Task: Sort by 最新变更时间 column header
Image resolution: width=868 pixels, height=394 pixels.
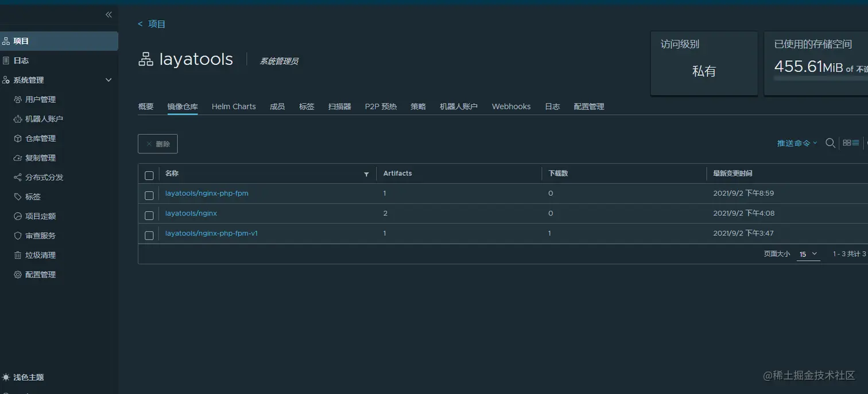Action: (733, 173)
